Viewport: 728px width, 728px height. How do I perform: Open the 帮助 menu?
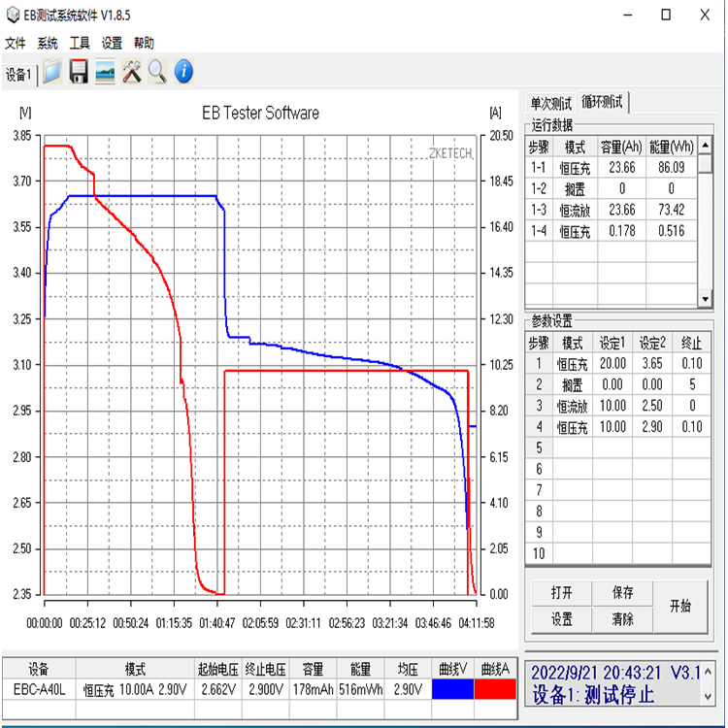144,44
